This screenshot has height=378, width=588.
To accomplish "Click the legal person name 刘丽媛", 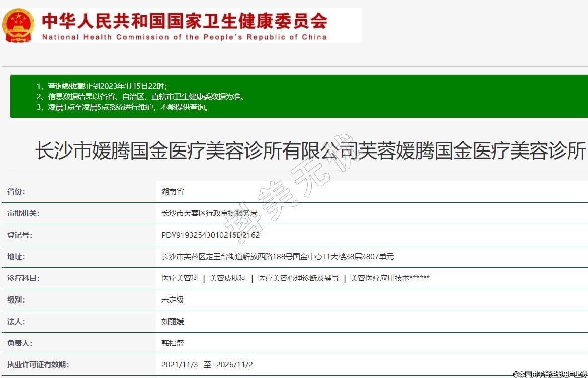I will (173, 322).
